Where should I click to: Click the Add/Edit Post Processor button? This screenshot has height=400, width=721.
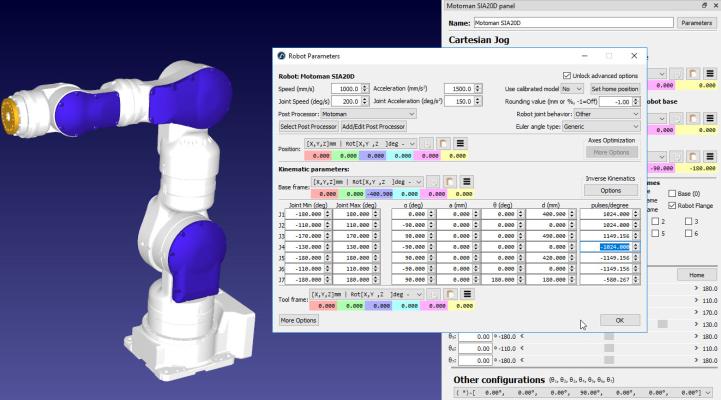[373, 126]
